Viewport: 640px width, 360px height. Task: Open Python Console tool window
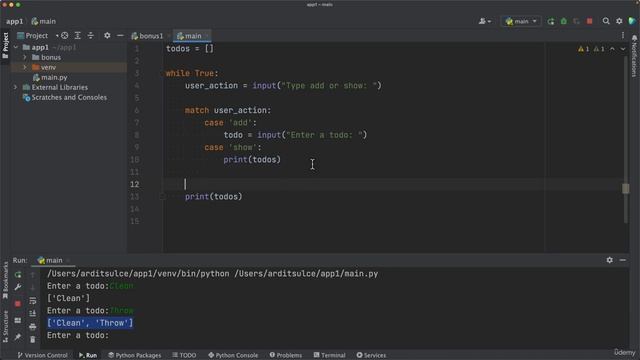coord(233,355)
